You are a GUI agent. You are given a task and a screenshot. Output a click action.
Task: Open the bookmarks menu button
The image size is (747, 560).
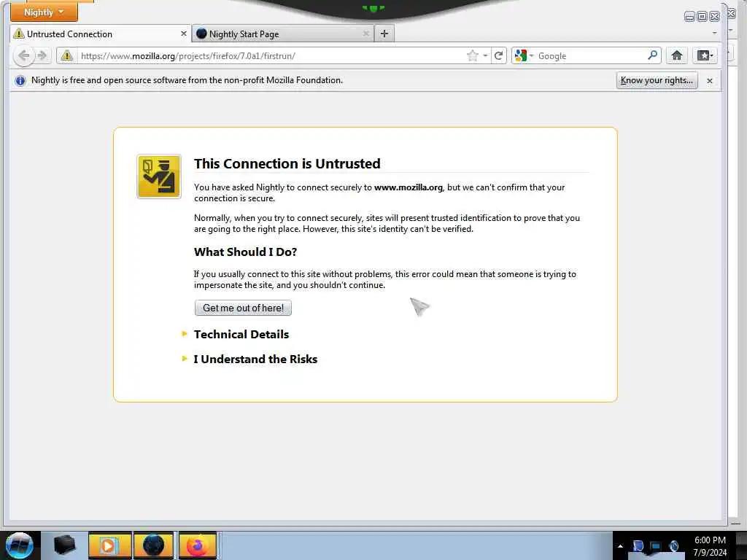[705, 55]
